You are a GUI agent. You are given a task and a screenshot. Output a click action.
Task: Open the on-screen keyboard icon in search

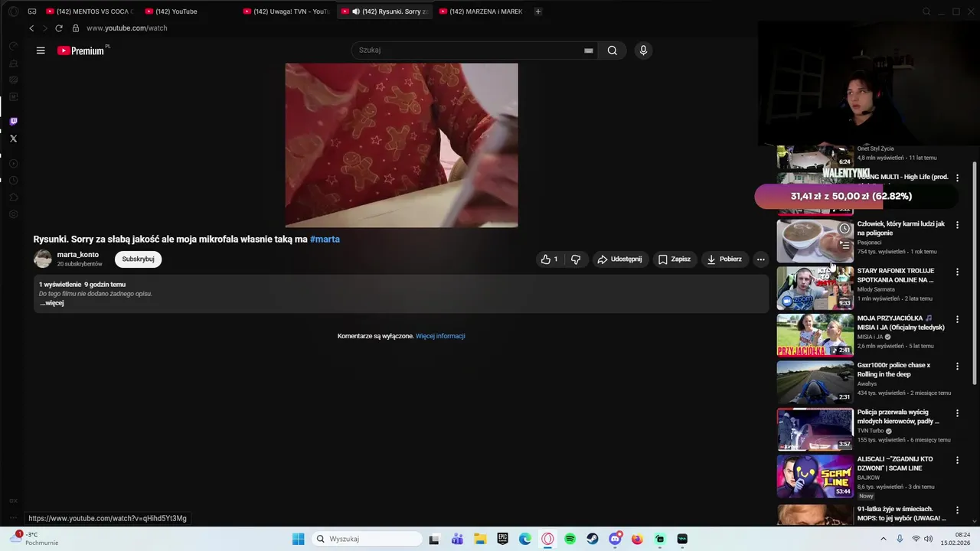588,51
